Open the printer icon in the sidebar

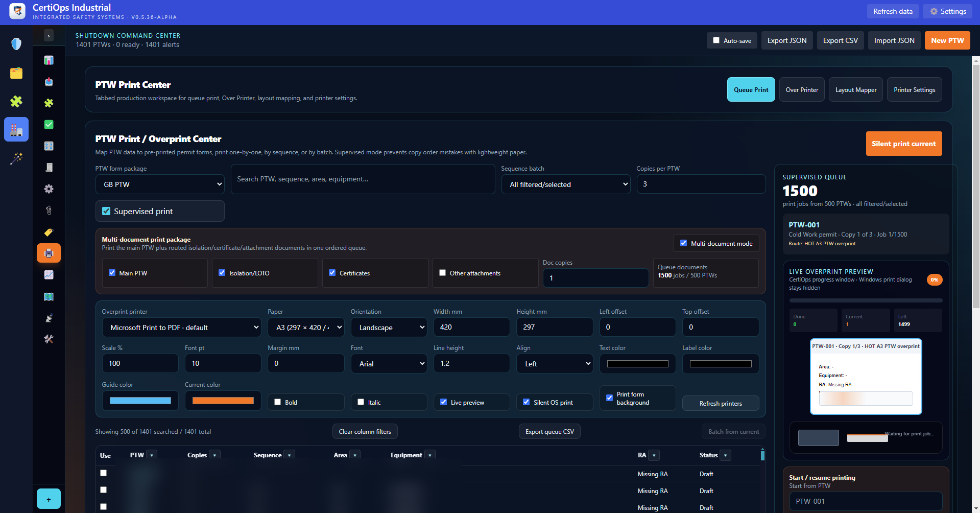tap(49, 253)
